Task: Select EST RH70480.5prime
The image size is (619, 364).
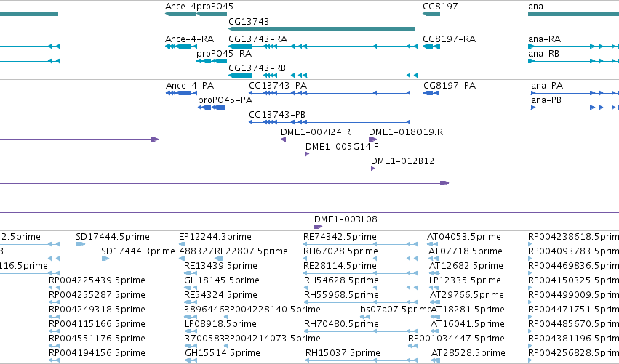Action: [360, 332]
